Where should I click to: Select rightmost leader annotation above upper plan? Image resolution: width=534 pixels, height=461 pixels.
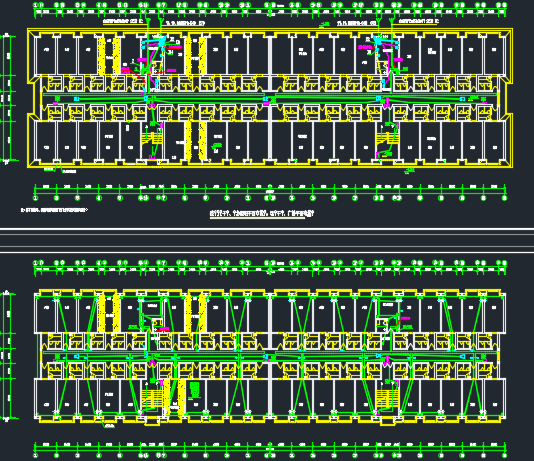click(419, 21)
